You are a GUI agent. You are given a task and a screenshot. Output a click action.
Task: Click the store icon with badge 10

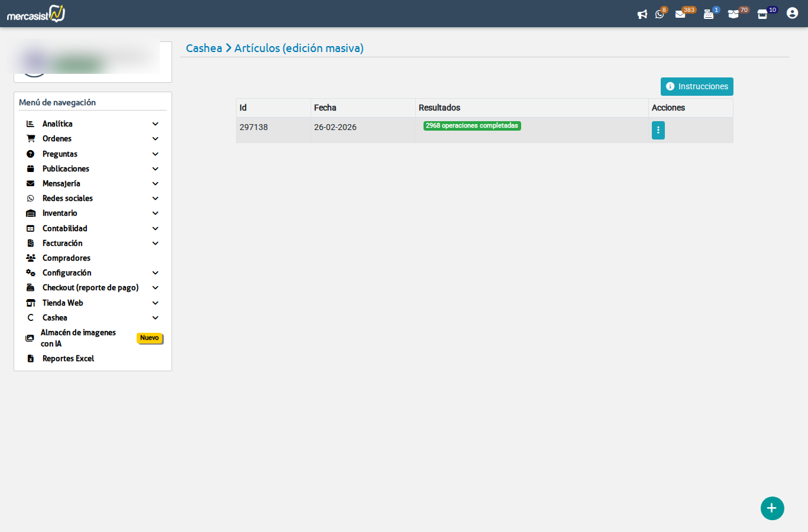762,14
